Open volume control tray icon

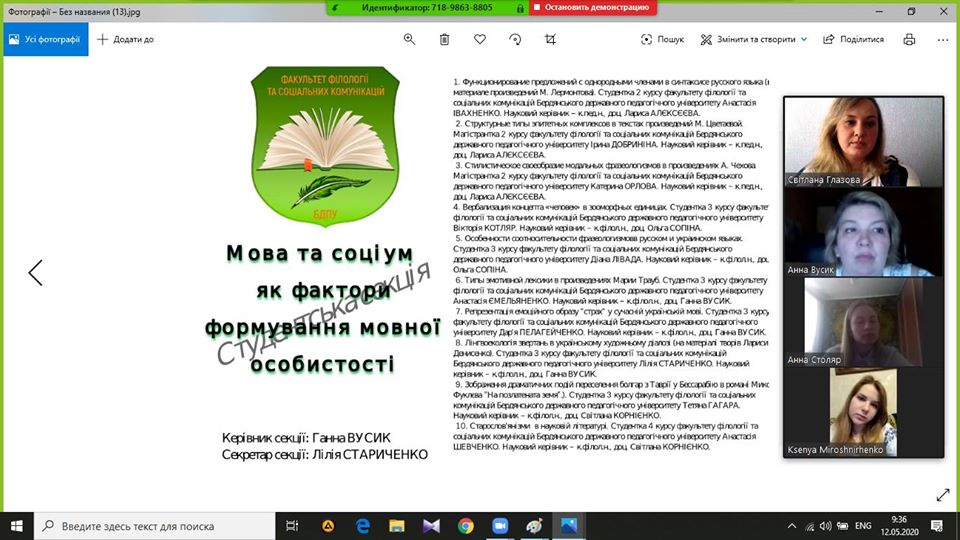(x=825, y=526)
